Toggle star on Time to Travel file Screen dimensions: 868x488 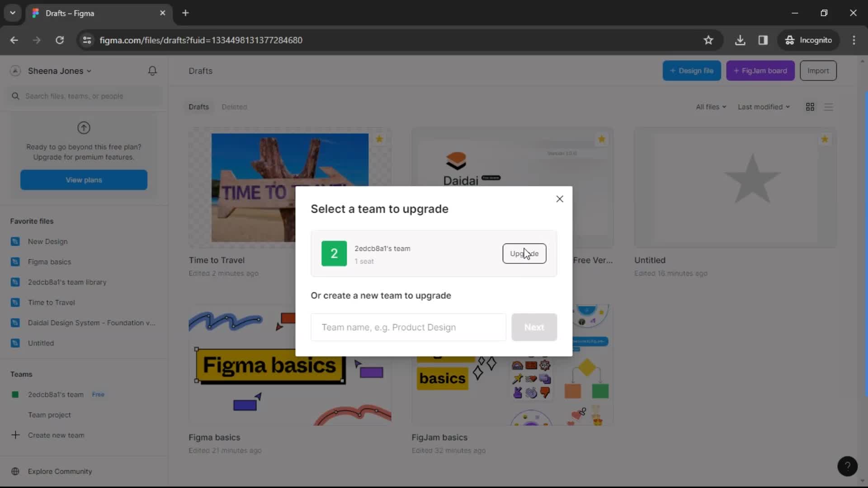pos(379,139)
